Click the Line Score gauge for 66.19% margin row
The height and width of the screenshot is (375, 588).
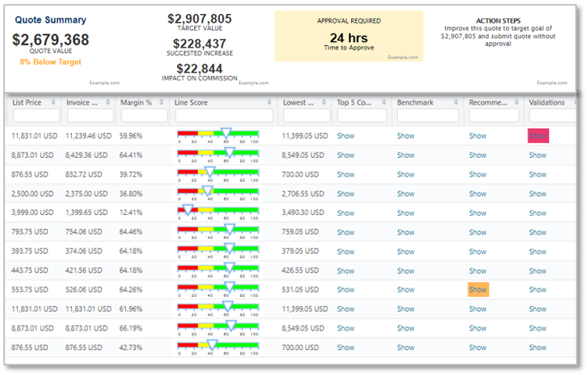point(218,327)
